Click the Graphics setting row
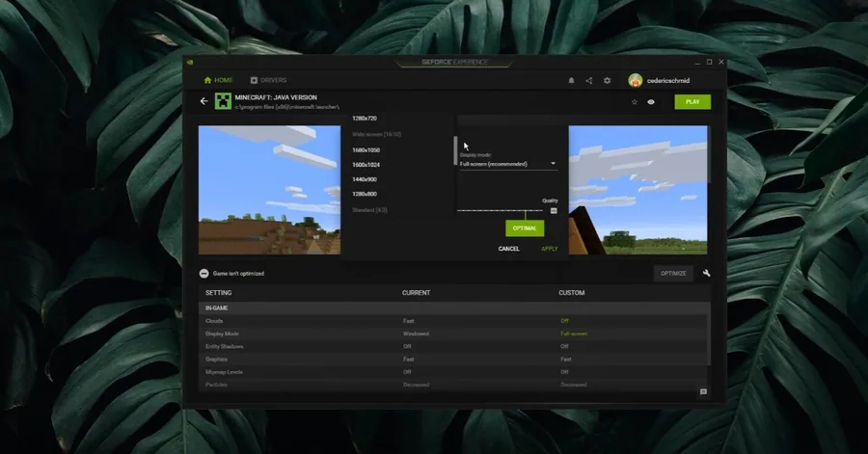The height and width of the screenshot is (454, 868). pyautogui.click(x=453, y=359)
